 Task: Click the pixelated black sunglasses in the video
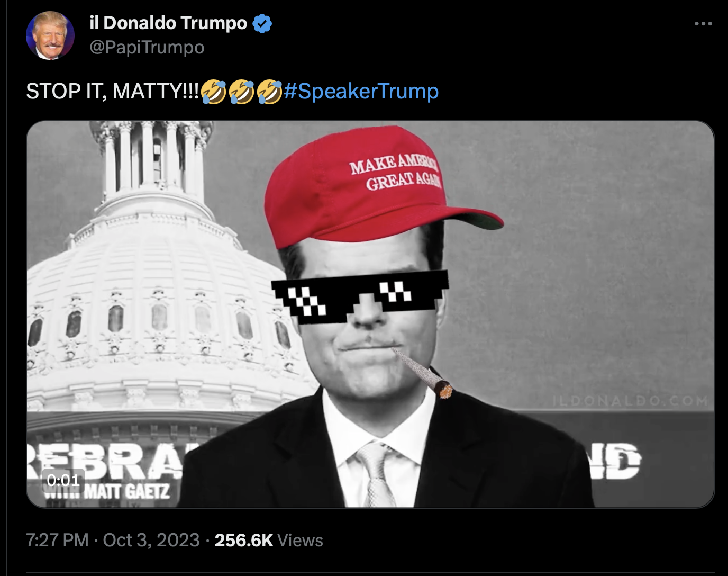(x=360, y=296)
